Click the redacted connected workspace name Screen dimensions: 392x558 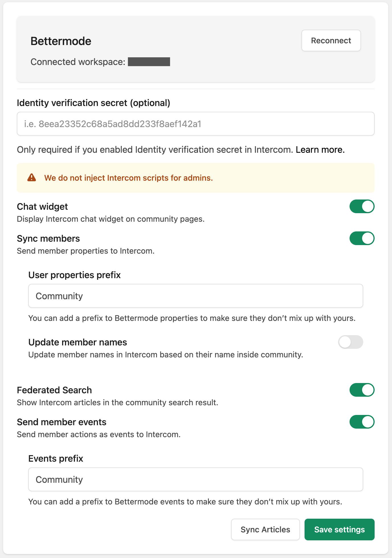coord(149,62)
